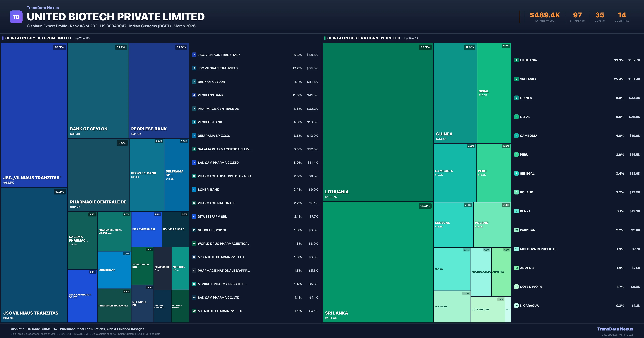Click rank 1 badge beside Lithuania
The image size is (644, 338).
pos(516,60)
